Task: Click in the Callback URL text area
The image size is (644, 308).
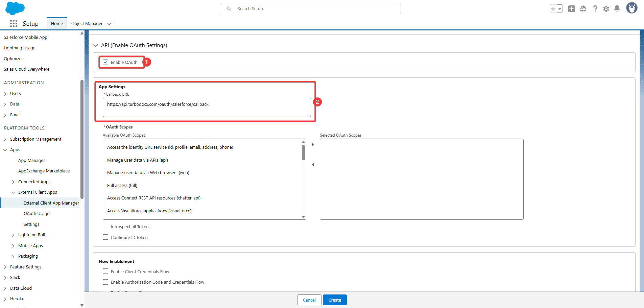Action: pos(207,108)
